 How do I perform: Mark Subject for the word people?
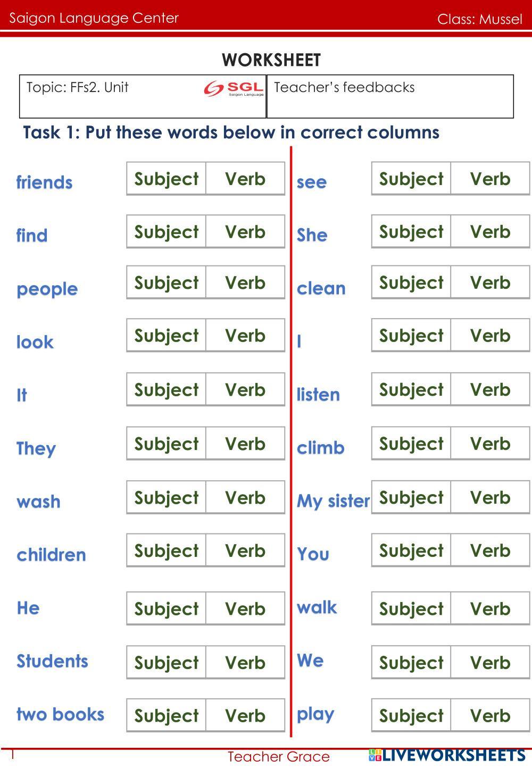[167, 282]
